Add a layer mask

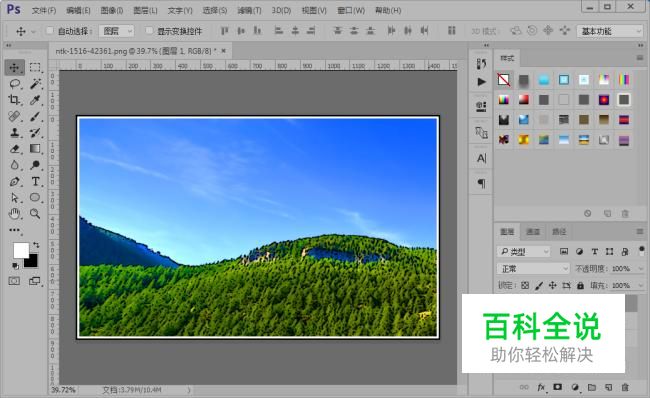click(558, 387)
